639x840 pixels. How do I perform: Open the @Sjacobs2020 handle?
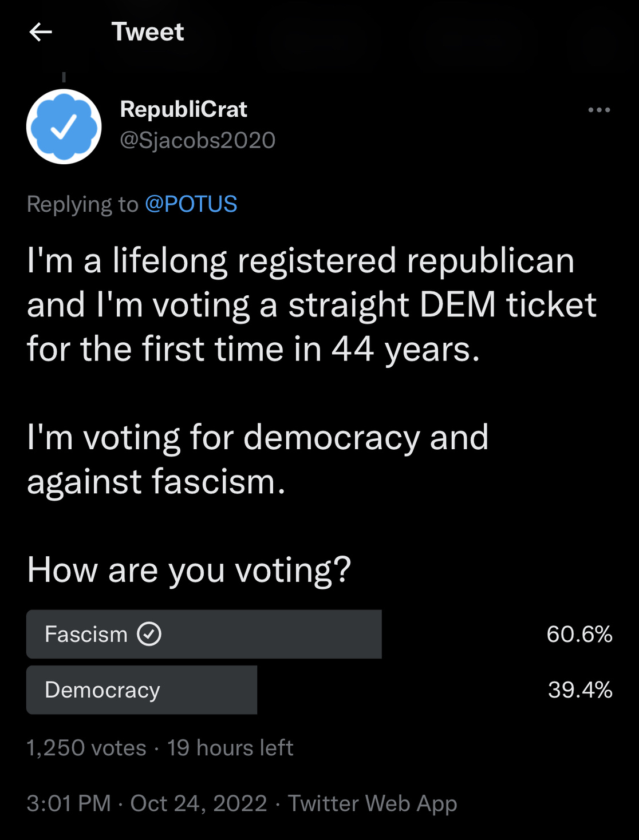point(198,140)
